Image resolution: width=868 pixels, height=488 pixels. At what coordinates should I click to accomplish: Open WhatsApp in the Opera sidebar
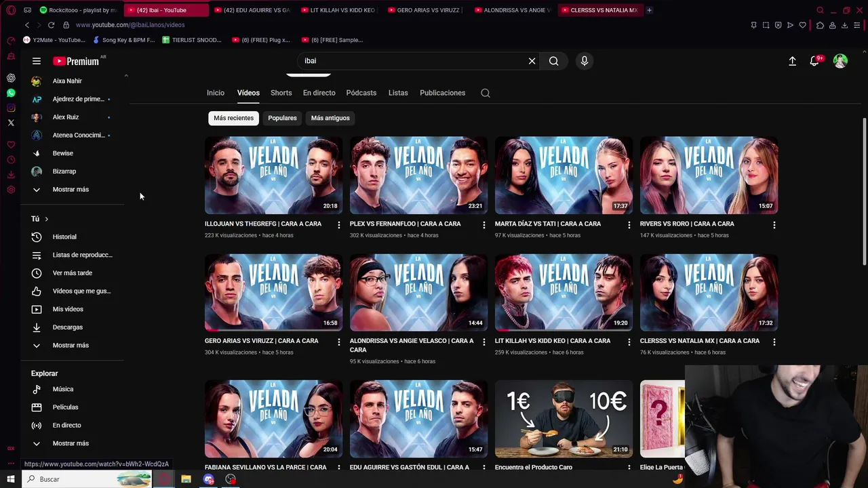[x=11, y=93]
